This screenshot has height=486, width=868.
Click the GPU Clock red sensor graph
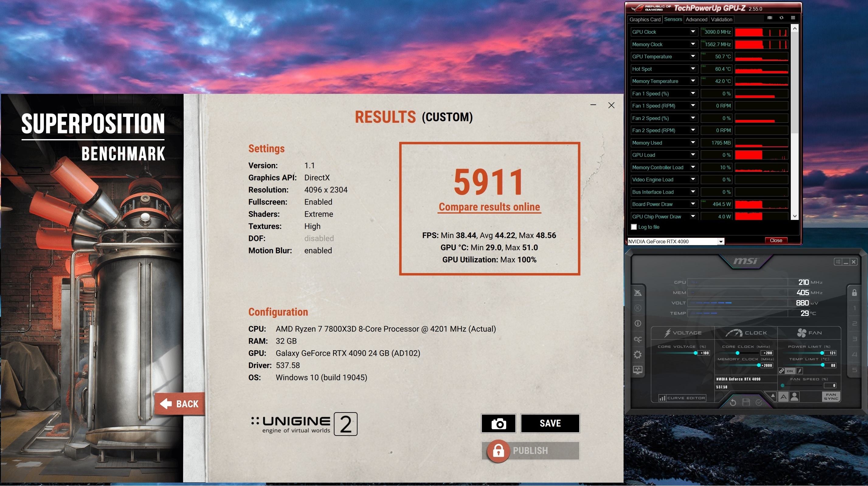pos(761,32)
